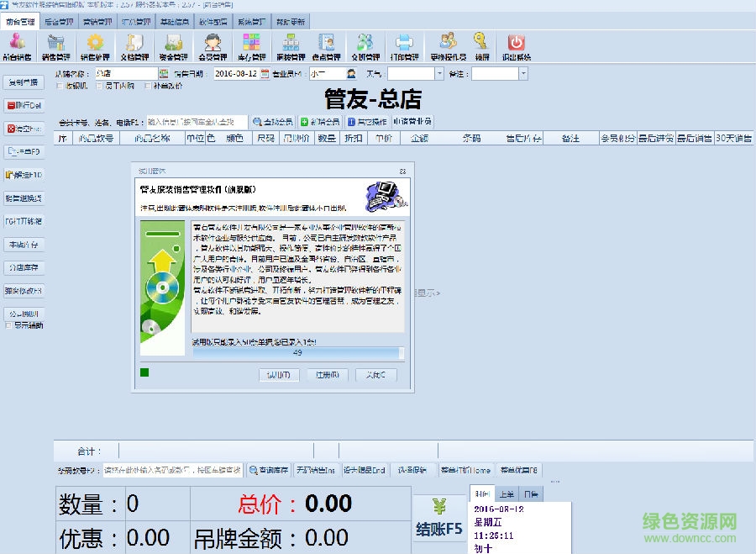This screenshot has width=756, height=554.
Task: Click the delete row Del button
Action: pyautogui.click(x=24, y=105)
